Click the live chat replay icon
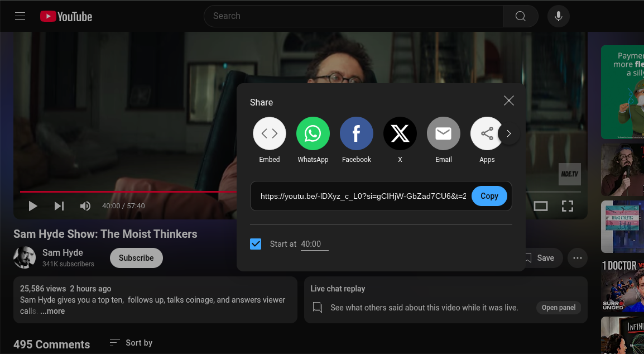Screen dimensions: 644x354 pos(318,307)
